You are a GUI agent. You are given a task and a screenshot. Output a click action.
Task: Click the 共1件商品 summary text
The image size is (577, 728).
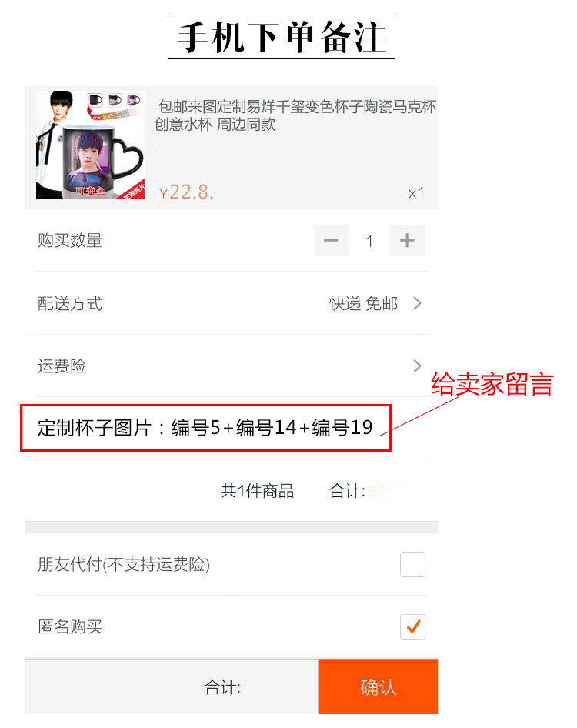[x=257, y=491]
